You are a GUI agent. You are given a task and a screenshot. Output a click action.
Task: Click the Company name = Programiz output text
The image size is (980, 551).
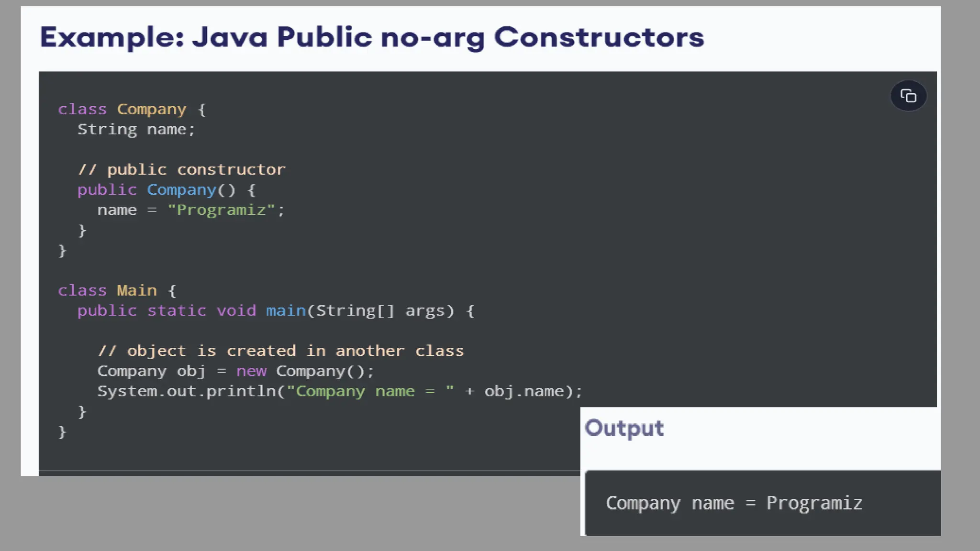pyautogui.click(x=734, y=503)
